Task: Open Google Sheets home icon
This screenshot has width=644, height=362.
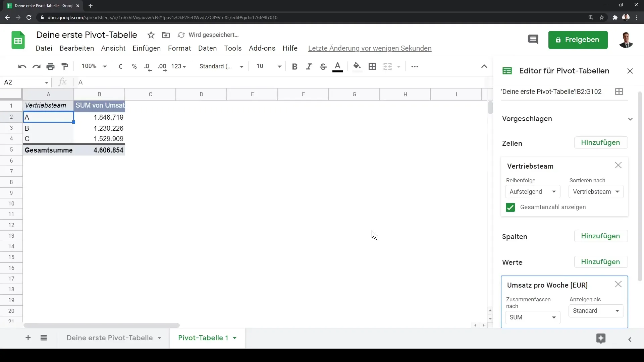Action: click(x=18, y=40)
